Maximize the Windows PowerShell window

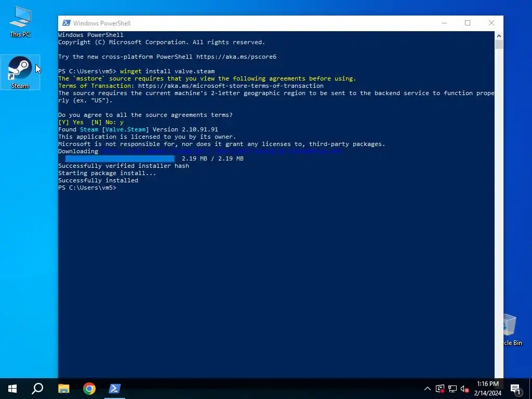468,23
